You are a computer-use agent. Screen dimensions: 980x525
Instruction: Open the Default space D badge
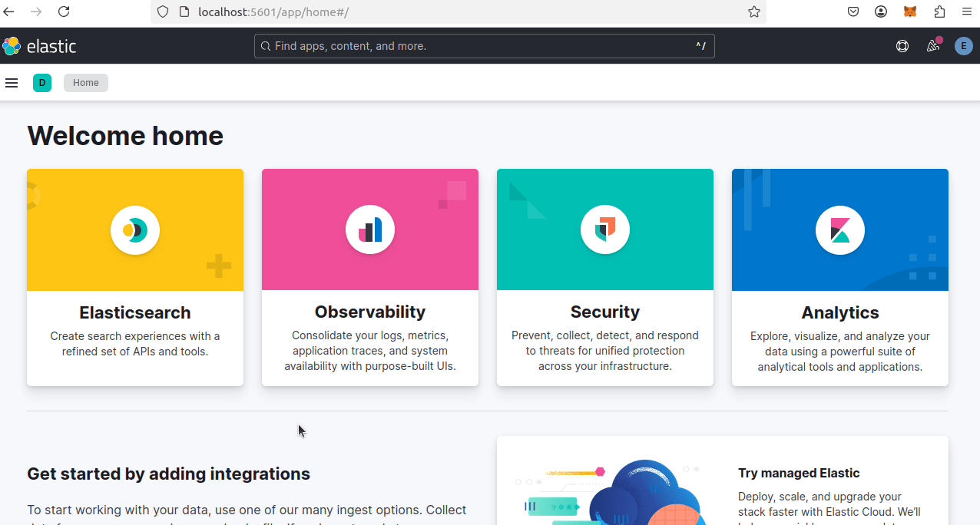[42, 83]
